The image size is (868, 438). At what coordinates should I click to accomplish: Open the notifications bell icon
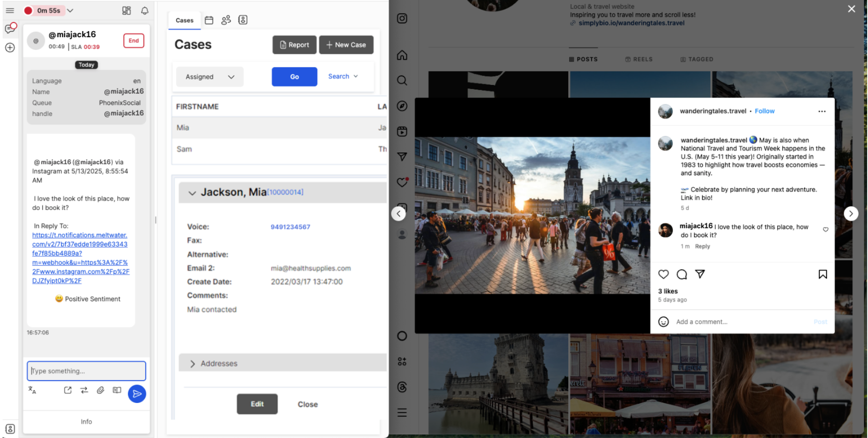(x=145, y=10)
